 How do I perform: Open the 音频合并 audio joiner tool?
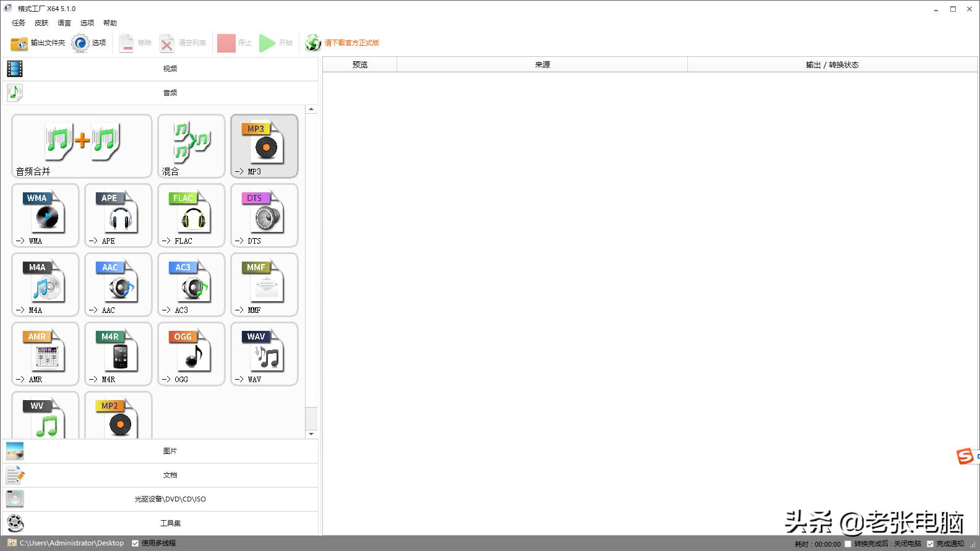[x=82, y=146]
